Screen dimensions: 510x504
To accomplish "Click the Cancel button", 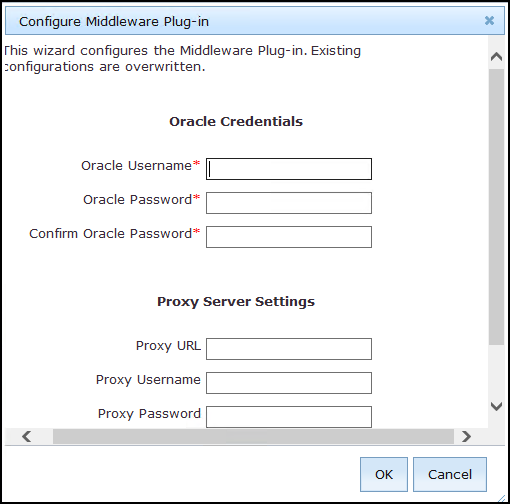I will (x=450, y=474).
